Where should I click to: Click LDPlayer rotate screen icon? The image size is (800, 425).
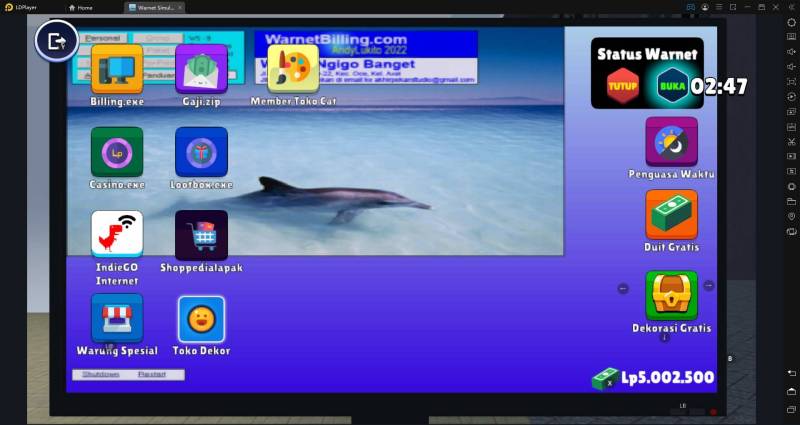[791, 231]
